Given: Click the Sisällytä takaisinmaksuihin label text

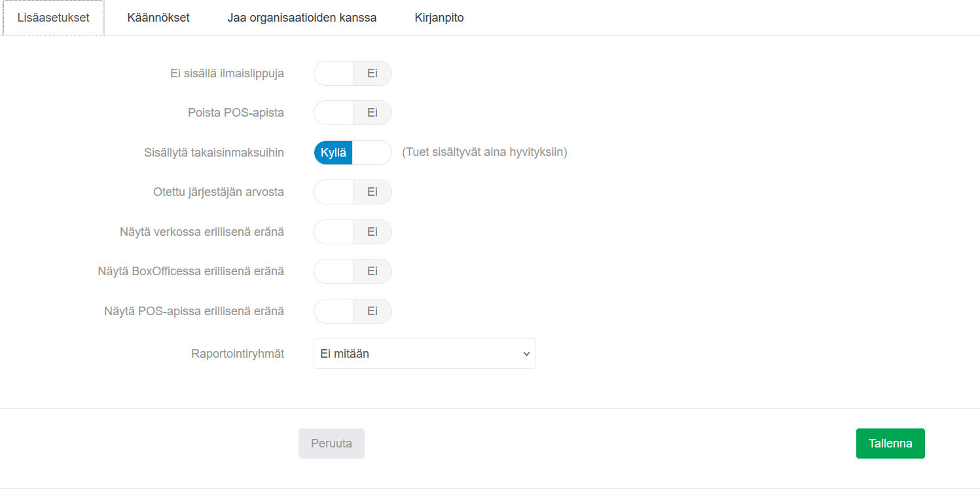Looking at the screenshot, I should (x=214, y=153).
